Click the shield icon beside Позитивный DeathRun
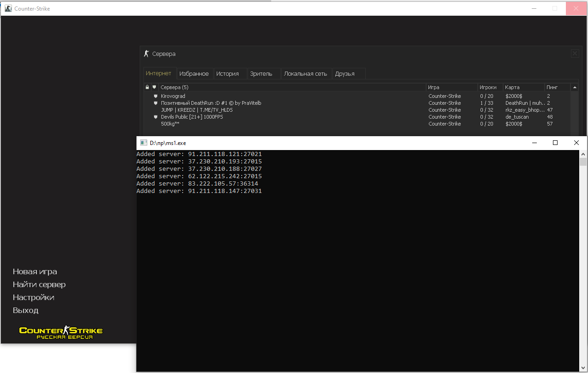The image size is (588, 373). point(156,103)
